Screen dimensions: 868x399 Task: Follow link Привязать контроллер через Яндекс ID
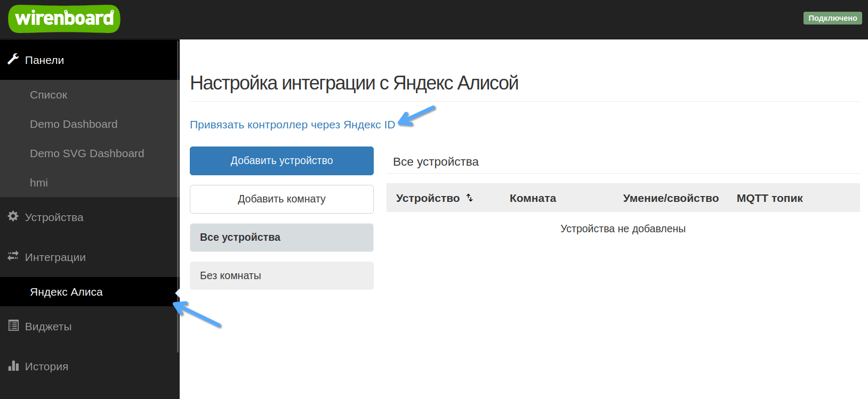(x=292, y=125)
